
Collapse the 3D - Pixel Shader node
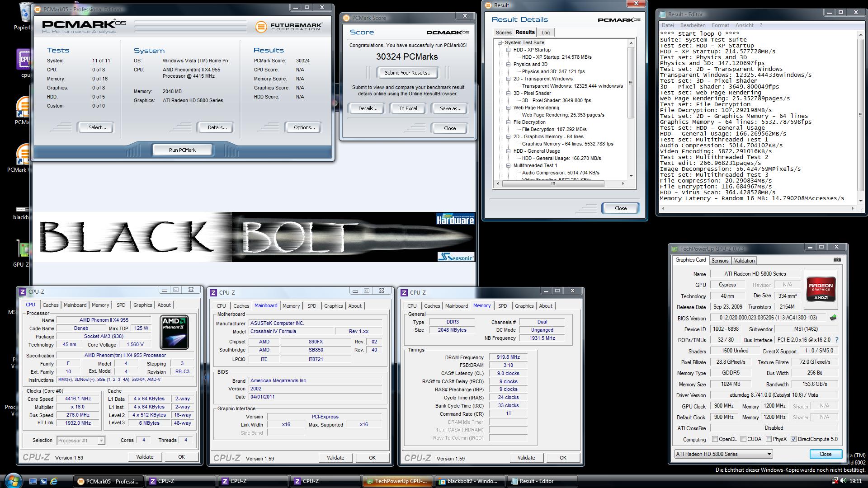pos(509,94)
